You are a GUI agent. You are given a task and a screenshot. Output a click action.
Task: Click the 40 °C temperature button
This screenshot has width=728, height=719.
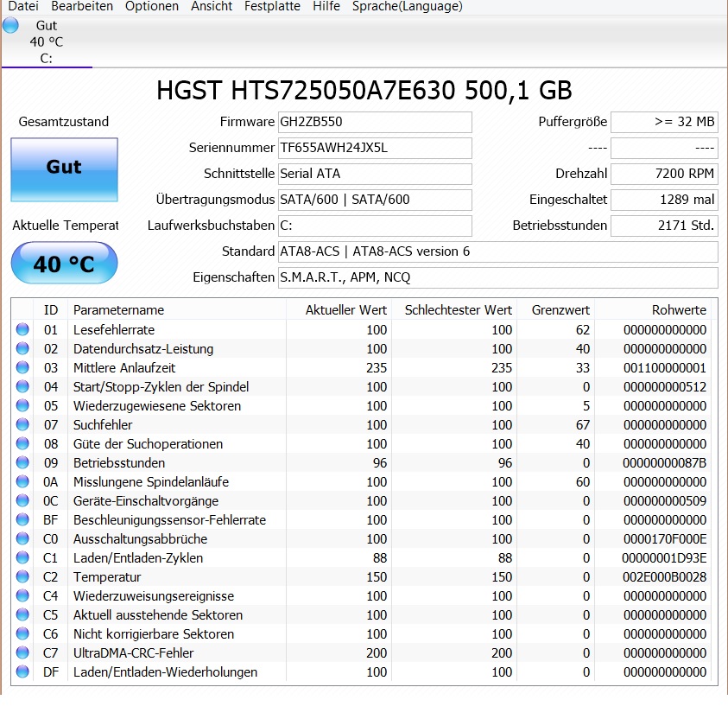click(64, 263)
